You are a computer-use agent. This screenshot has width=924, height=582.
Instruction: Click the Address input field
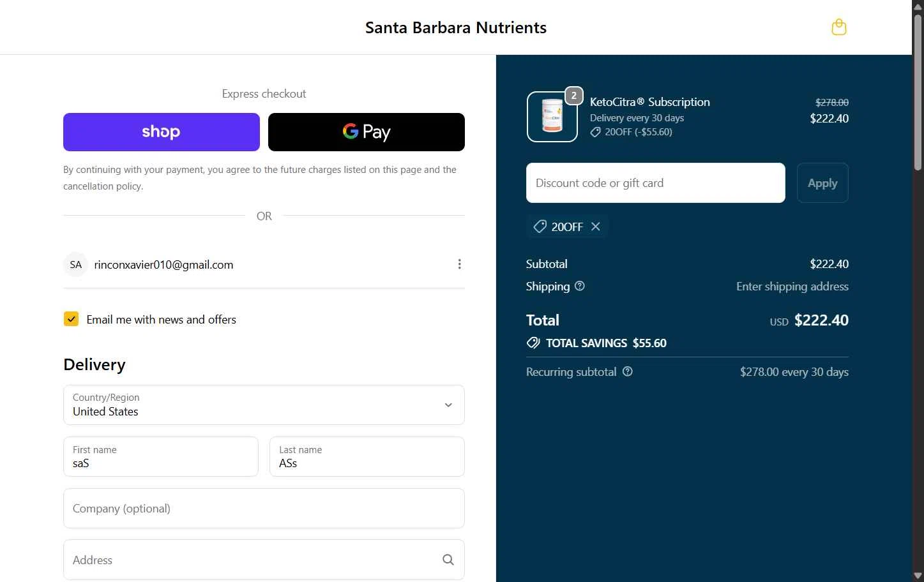[264, 560]
